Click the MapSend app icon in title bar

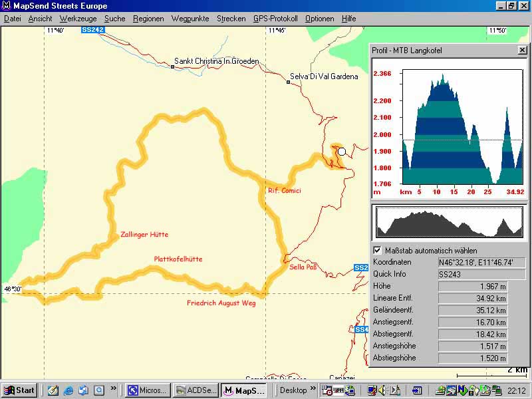coord(6,6)
